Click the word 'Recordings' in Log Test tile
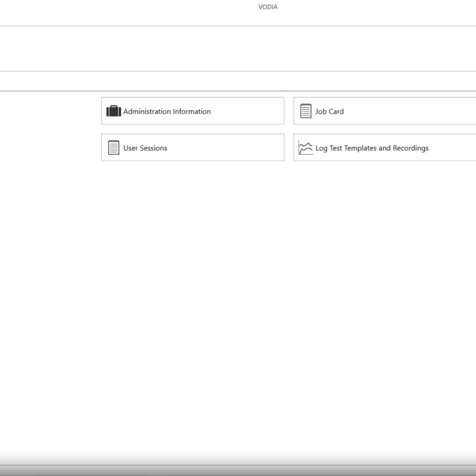The image size is (476, 476). [x=411, y=148]
